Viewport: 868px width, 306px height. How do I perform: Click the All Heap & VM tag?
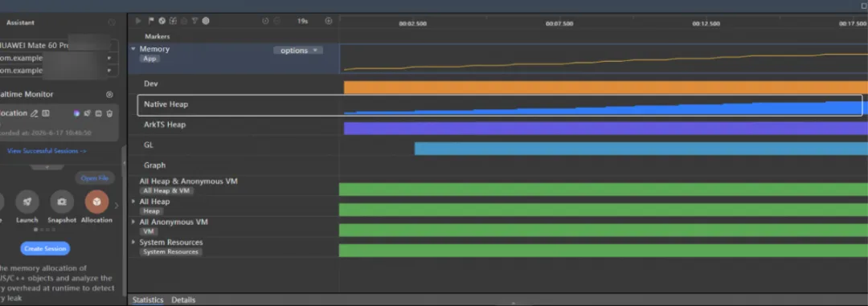click(x=167, y=191)
